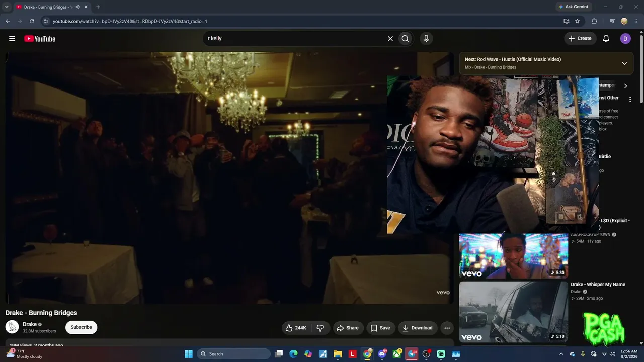
Task: Dislike the Burning Bridges video
Action: pos(320,328)
